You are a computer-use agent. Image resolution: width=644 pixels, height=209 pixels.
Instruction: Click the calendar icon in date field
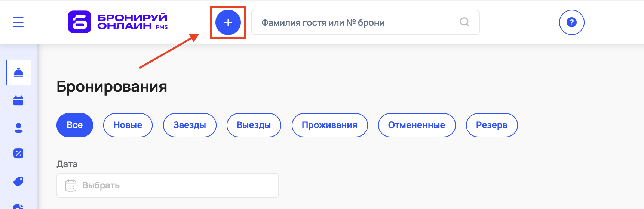(x=71, y=185)
